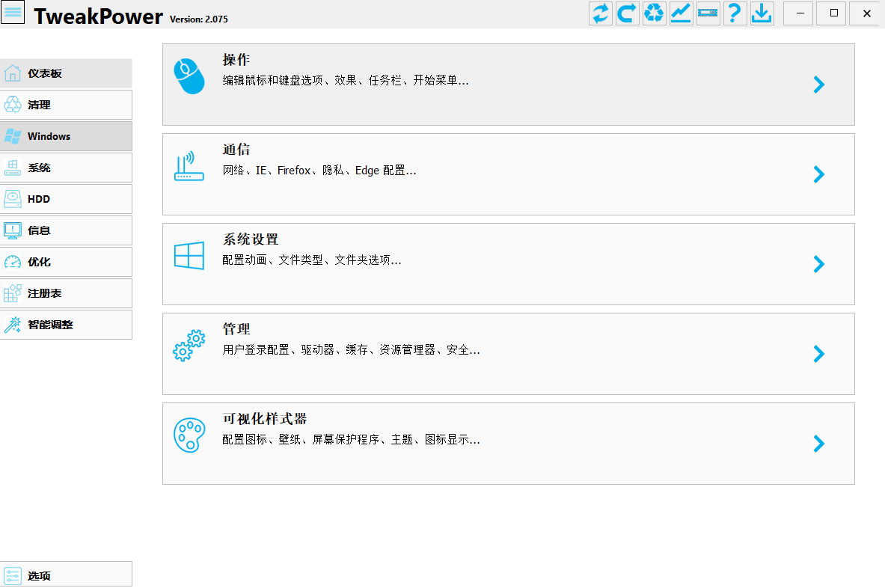The image size is (885, 588).
Task: Open help with the question mark icon
Action: (x=735, y=13)
